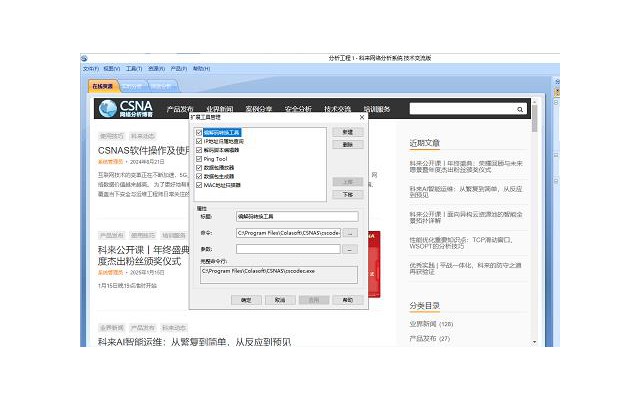This screenshot has height=400, width=640.
Task: Uncheck the 编解码转换工具 checkbox
Action: pyautogui.click(x=199, y=133)
